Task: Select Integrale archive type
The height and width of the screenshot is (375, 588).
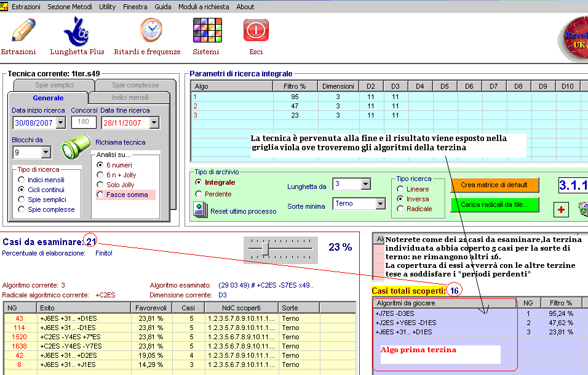Action: coord(199,182)
